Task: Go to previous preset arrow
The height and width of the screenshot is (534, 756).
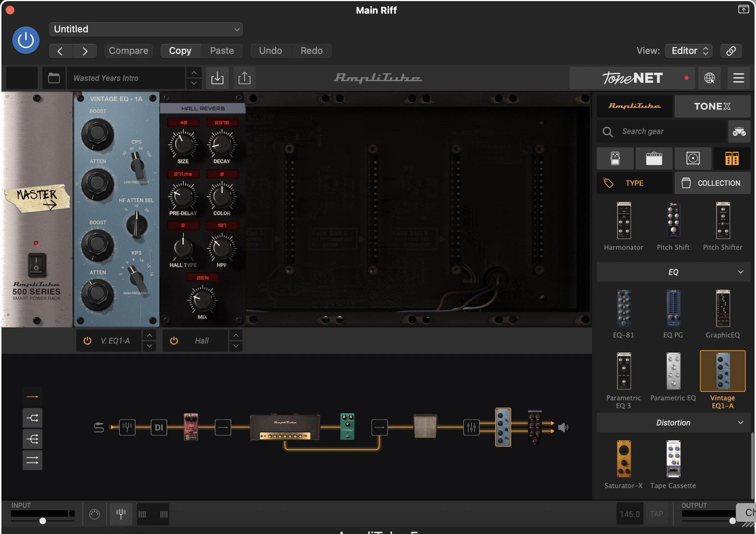Action: point(60,51)
